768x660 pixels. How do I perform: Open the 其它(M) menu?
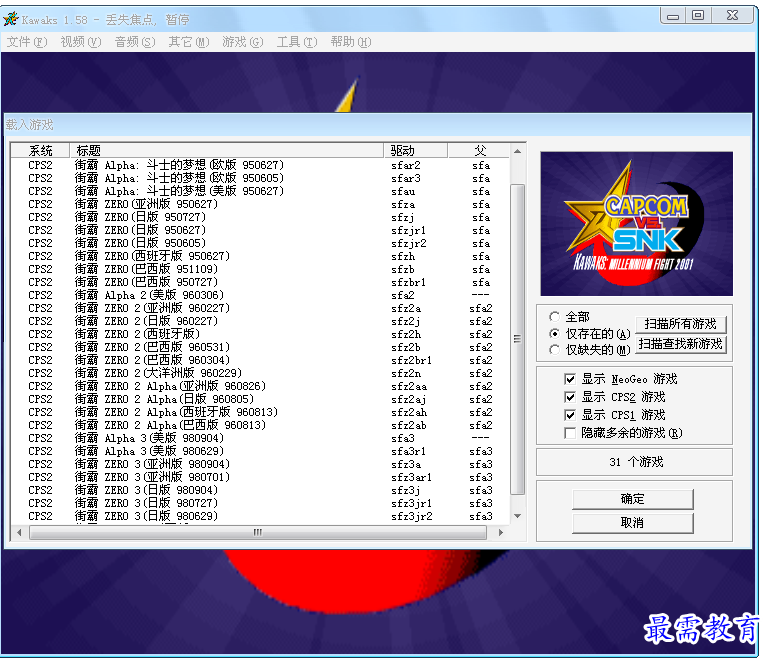pos(189,42)
